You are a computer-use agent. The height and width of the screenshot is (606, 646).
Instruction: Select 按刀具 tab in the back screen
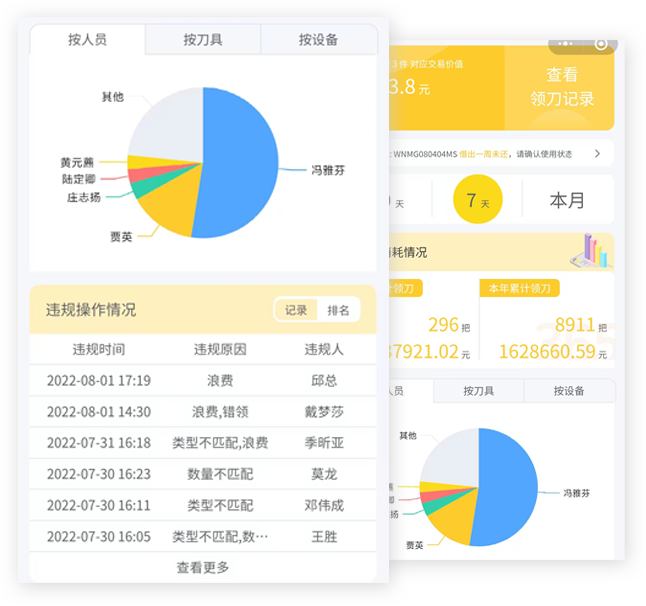click(478, 391)
